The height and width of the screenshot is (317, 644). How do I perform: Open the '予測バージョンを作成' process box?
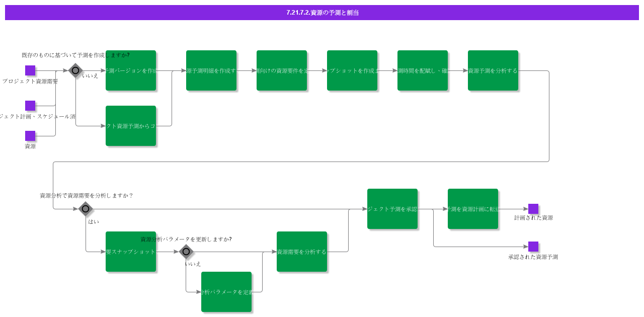click(131, 70)
